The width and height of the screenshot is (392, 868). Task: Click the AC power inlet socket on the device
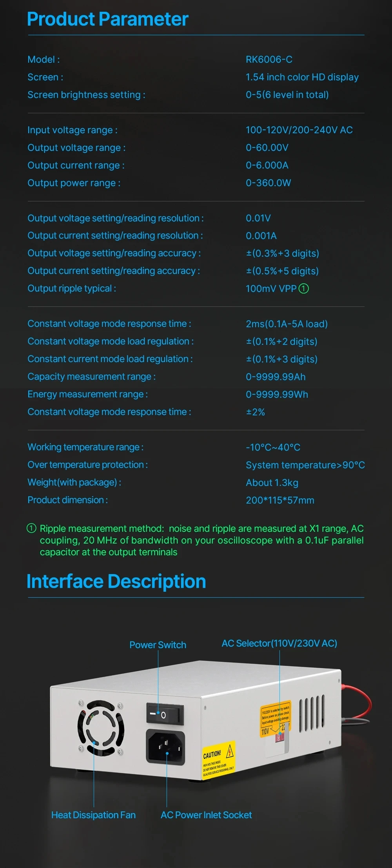click(x=165, y=747)
